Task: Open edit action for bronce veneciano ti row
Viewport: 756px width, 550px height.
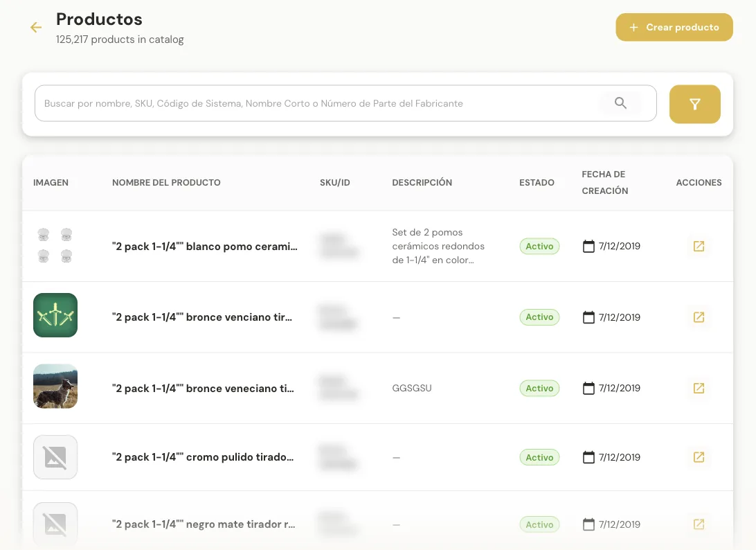Action: (x=699, y=388)
